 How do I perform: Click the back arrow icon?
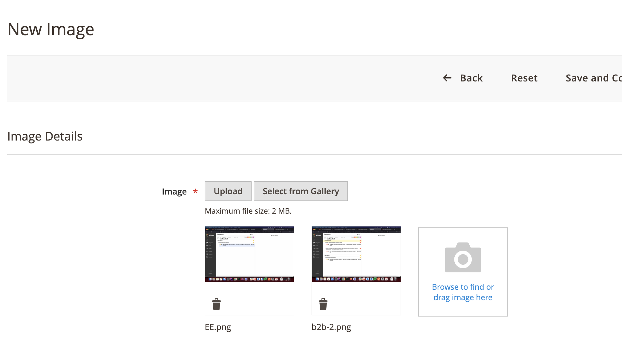pos(447,78)
